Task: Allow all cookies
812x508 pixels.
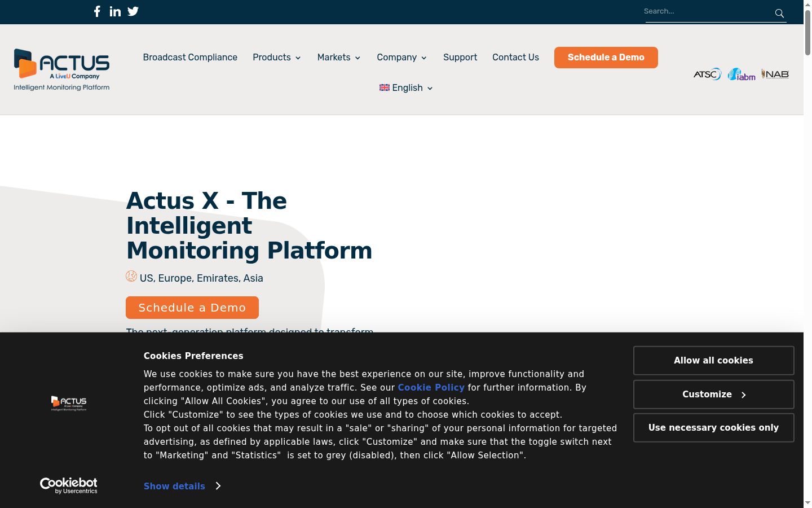Action: click(714, 361)
